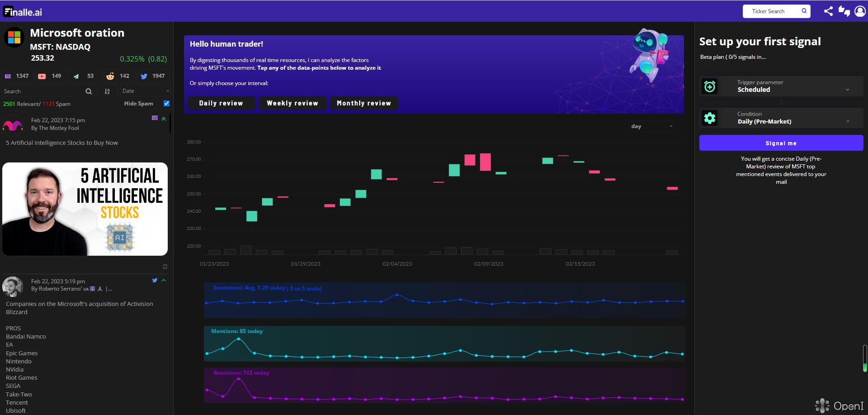Click the Daily review button
This screenshot has width=868, height=415.
tap(221, 103)
